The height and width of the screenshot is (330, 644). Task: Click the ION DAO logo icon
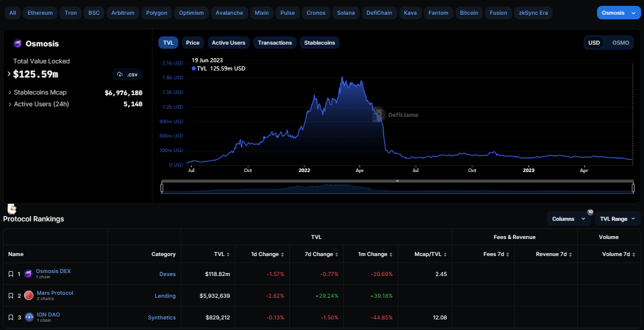[x=28, y=317]
